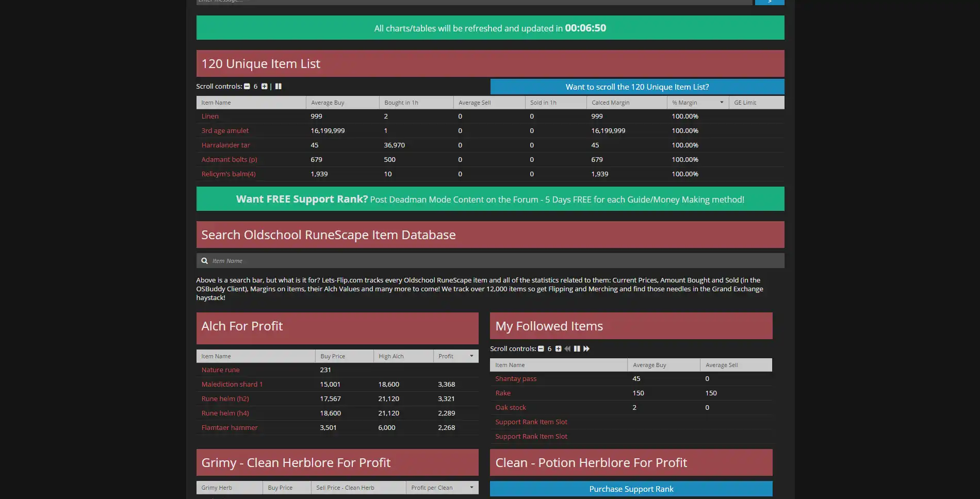Open the Profit column dropdown in Alch For Profit
The width and height of the screenshot is (980, 499).
(x=471, y=356)
